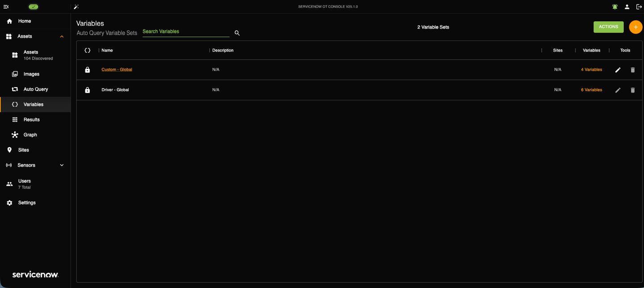The width and height of the screenshot is (644, 288).
Task: Click the search magnifier icon
Action: (237, 33)
